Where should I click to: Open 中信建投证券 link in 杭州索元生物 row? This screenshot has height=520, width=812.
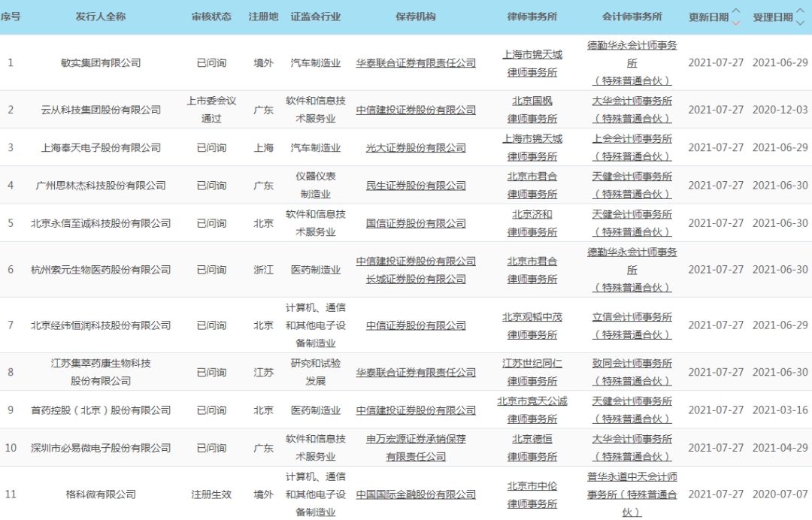(416, 262)
